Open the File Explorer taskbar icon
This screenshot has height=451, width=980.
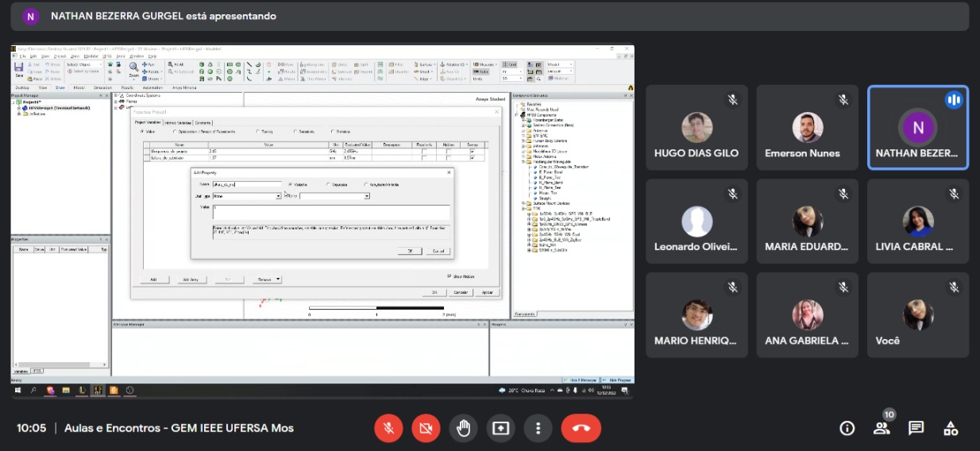(x=66, y=390)
